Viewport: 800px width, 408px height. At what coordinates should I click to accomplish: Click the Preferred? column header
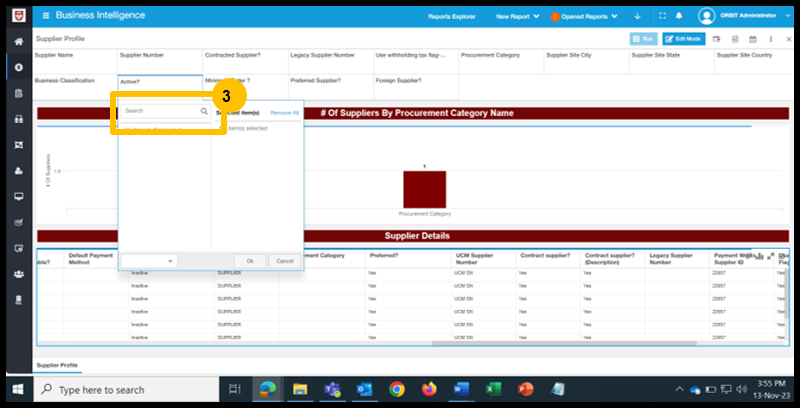pyautogui.click(x=409, y=259)
